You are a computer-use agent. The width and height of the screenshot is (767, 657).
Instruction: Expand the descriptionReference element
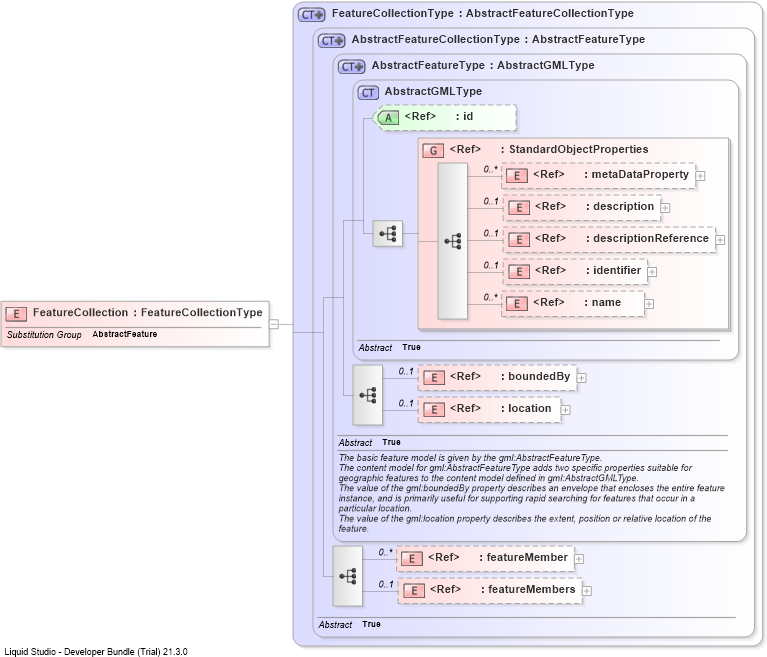pos(720,240)
